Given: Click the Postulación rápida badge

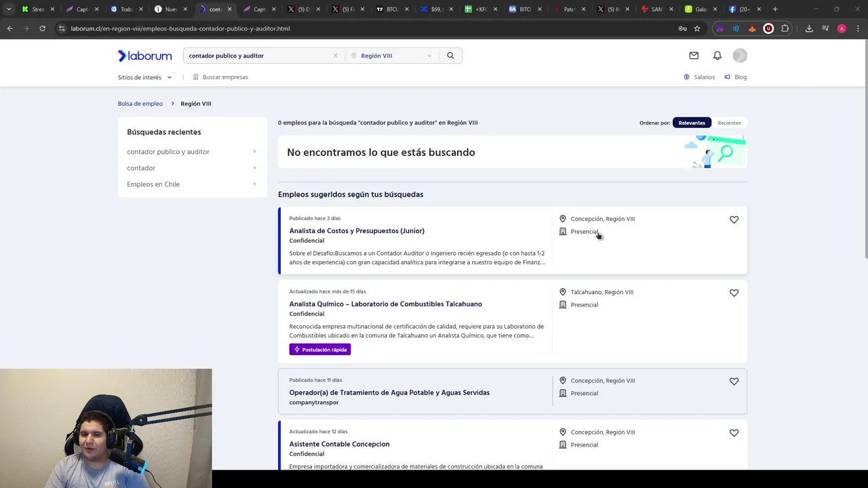Looking at the screenshot, I should coord(320,350).
